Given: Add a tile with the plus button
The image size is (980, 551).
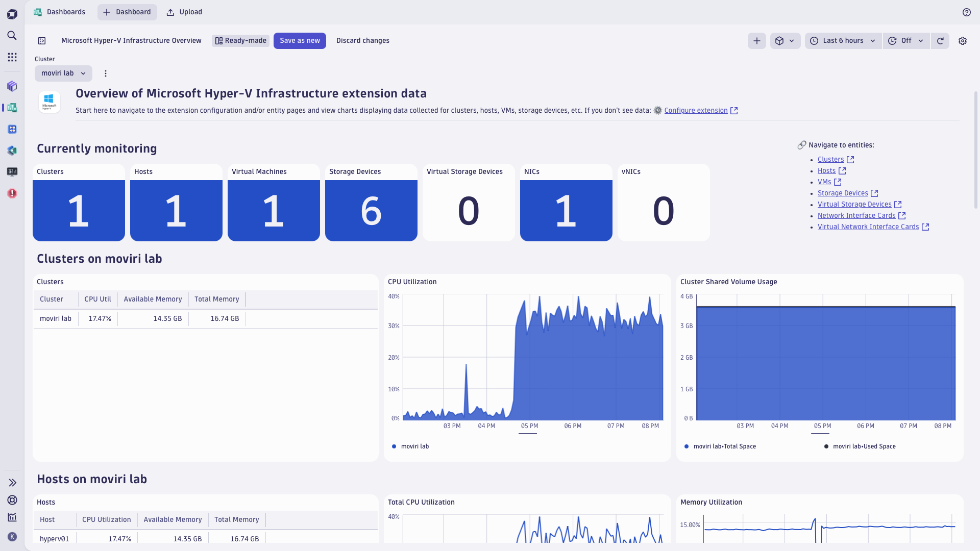Looking at the screenshot, I should tap(757, 41).
